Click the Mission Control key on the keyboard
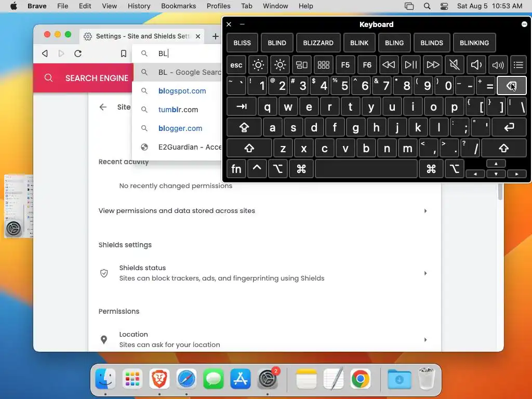Image resolution: width=532 pixels, height=399 pixels. point(302,65)
